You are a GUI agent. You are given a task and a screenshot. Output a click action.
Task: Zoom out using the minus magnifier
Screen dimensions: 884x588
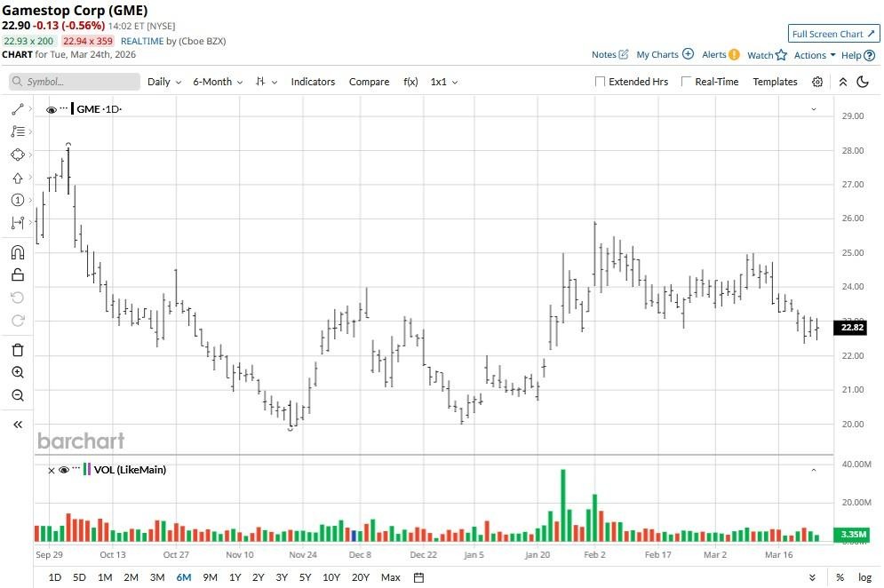tap(18, 395)
